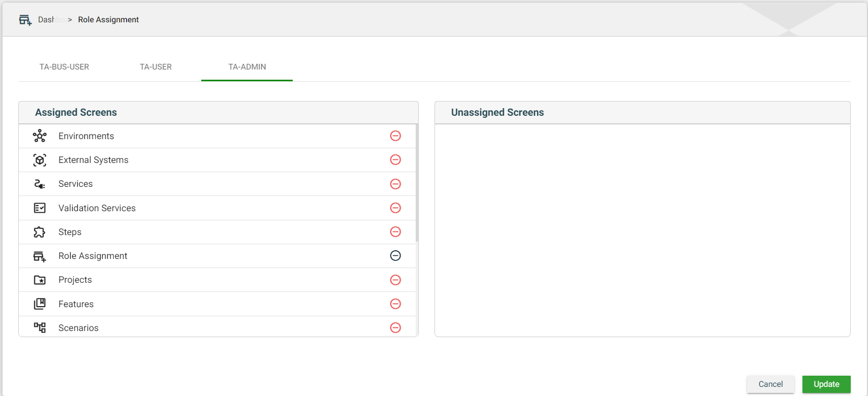Click the Services plug icon

[x=40, y=184]
